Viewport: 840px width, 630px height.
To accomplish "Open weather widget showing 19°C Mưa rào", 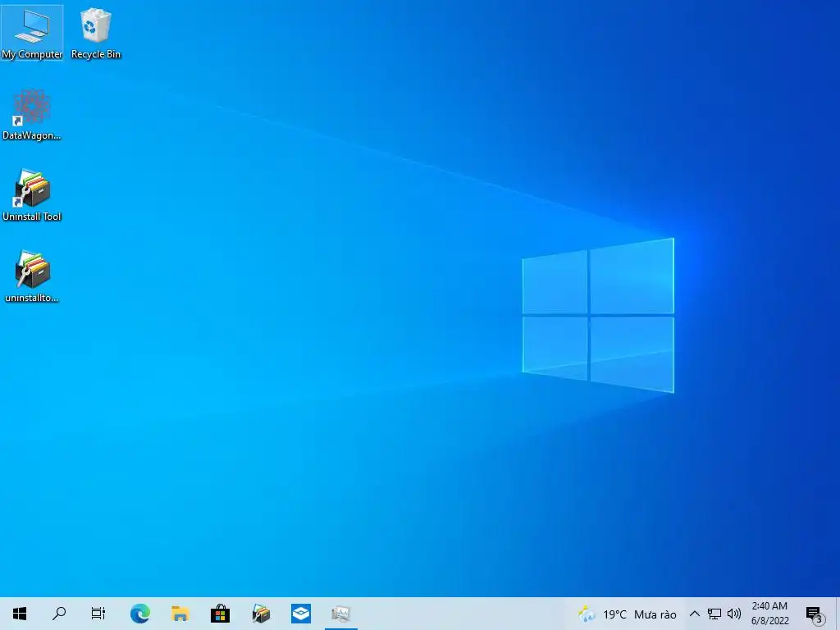I will [628, 614].
